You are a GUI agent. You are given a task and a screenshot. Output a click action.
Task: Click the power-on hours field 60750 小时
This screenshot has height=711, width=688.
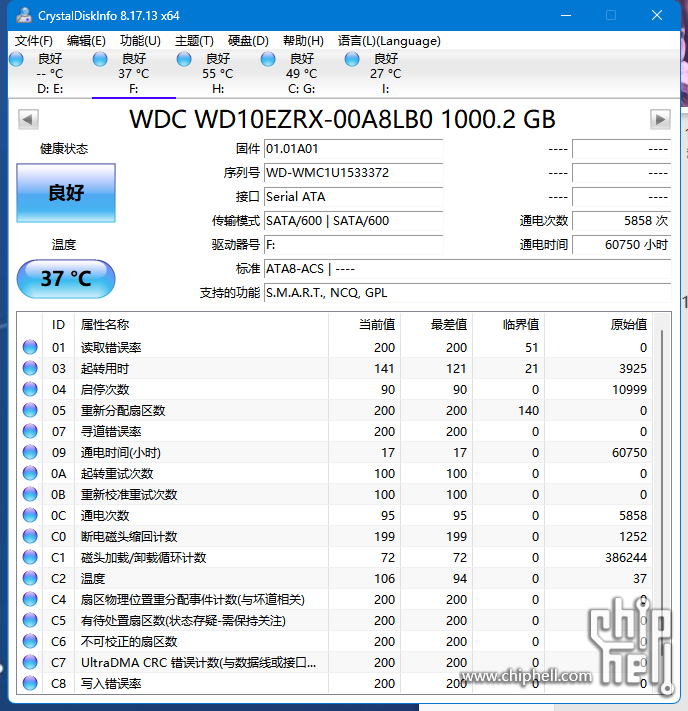(x=621, y=245)
